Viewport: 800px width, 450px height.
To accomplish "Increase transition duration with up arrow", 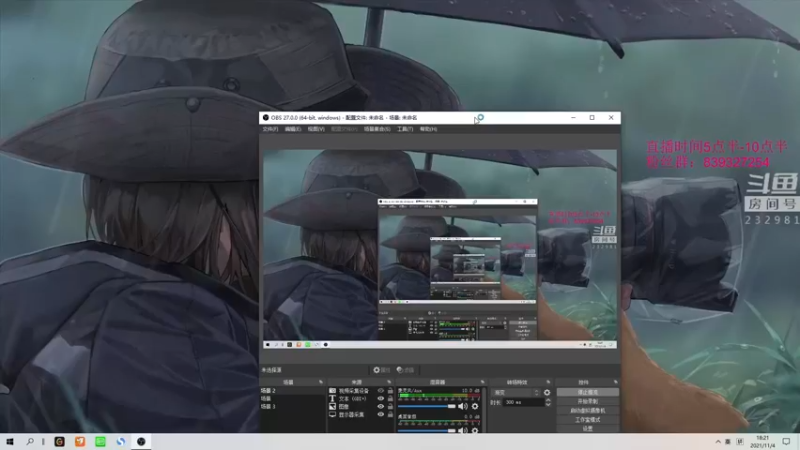I will (x=548, y=401).
